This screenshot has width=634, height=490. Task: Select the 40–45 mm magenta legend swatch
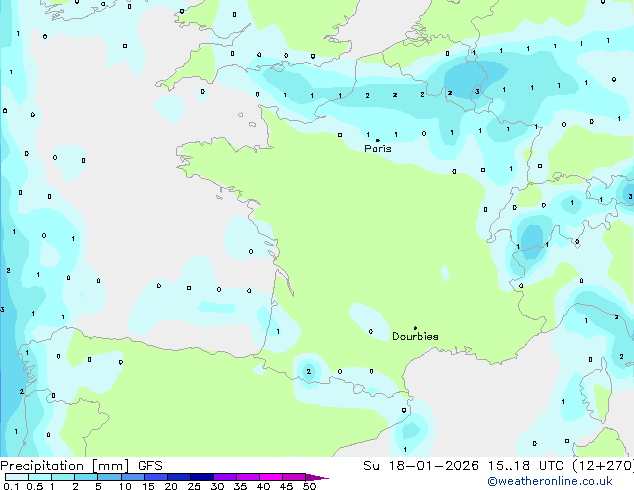tap(271, 477)
